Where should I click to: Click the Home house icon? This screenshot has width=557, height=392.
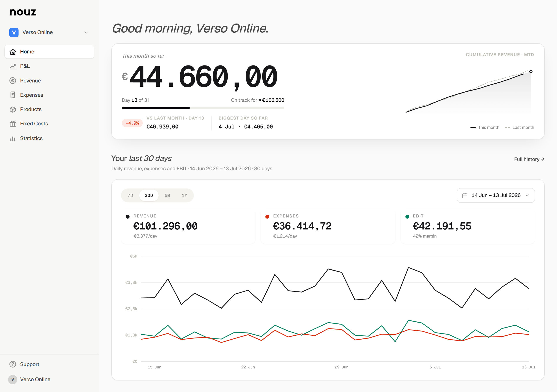pos(13,52)
